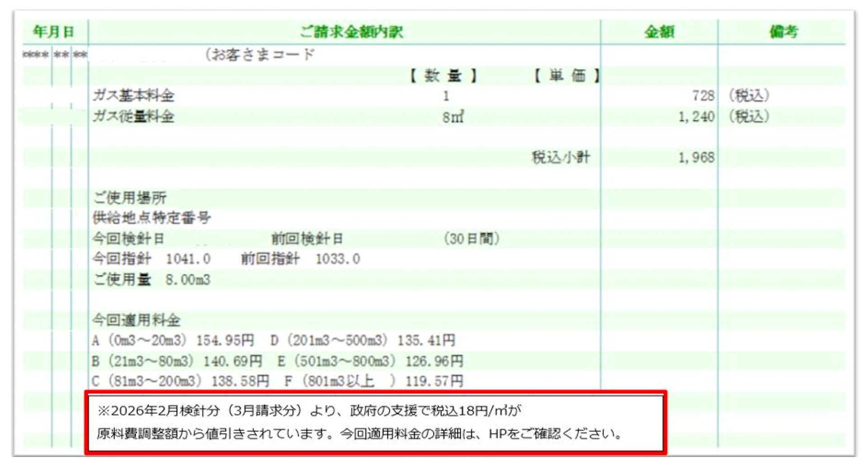Click the 年月日 column header
This screenshot has width=868, height=464.
coord(53,32)
